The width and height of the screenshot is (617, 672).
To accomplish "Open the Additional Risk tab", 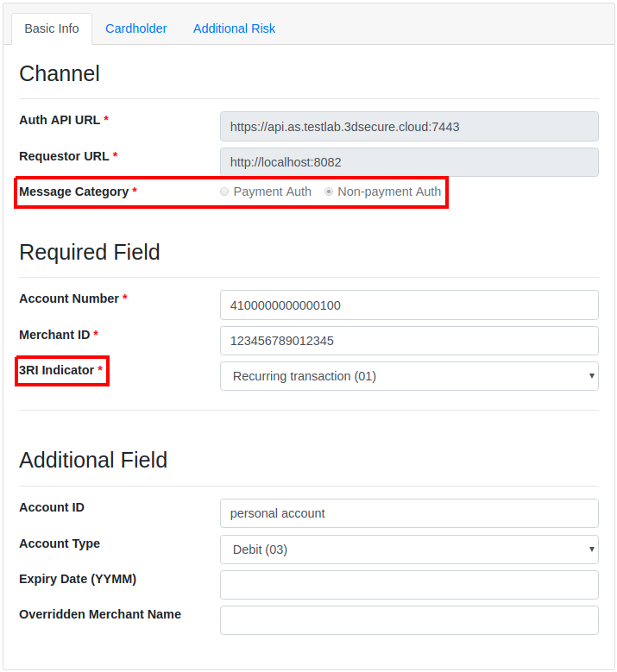I will [x=234, y=28].
